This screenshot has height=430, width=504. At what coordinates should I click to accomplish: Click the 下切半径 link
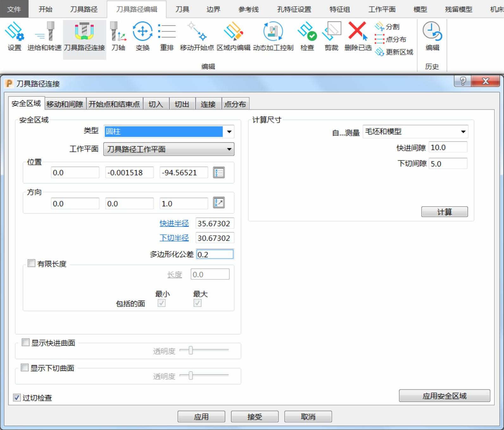174,238
